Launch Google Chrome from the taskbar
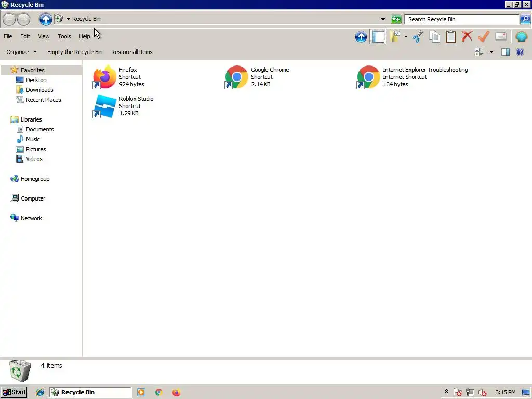Image resolution: width=532 pixels, height=399 pixels. (x=158, y=392)
